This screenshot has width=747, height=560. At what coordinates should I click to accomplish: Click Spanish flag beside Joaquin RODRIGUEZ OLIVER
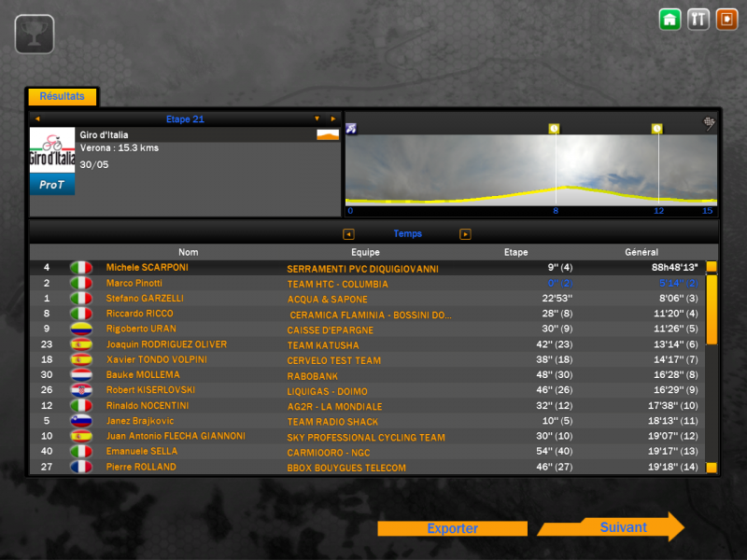pos(81,344)
